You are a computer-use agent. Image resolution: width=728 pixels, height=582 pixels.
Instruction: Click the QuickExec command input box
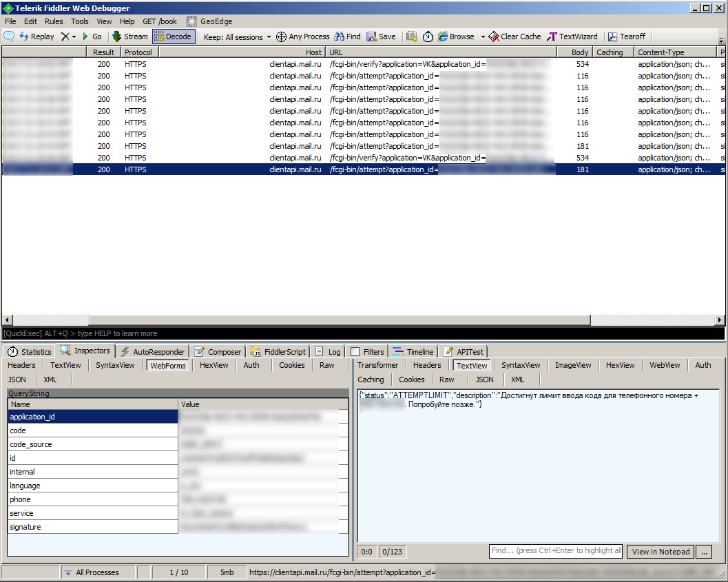[363, 333]
